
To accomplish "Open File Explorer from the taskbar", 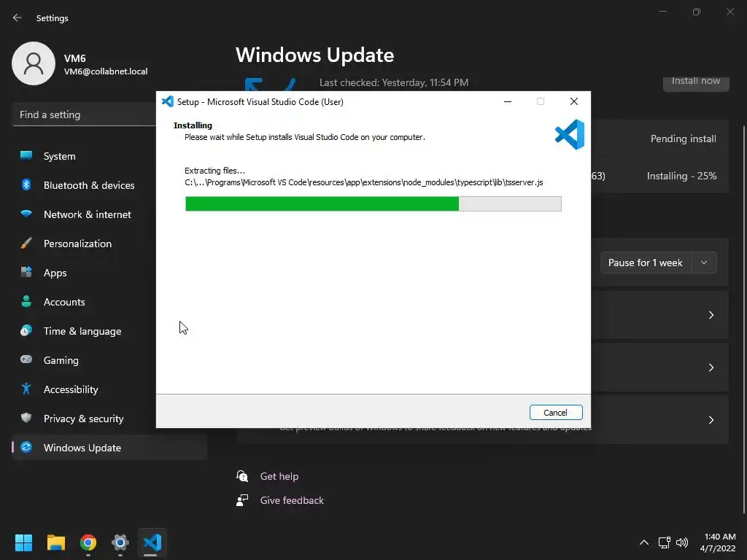I will (x=55, y=542).
